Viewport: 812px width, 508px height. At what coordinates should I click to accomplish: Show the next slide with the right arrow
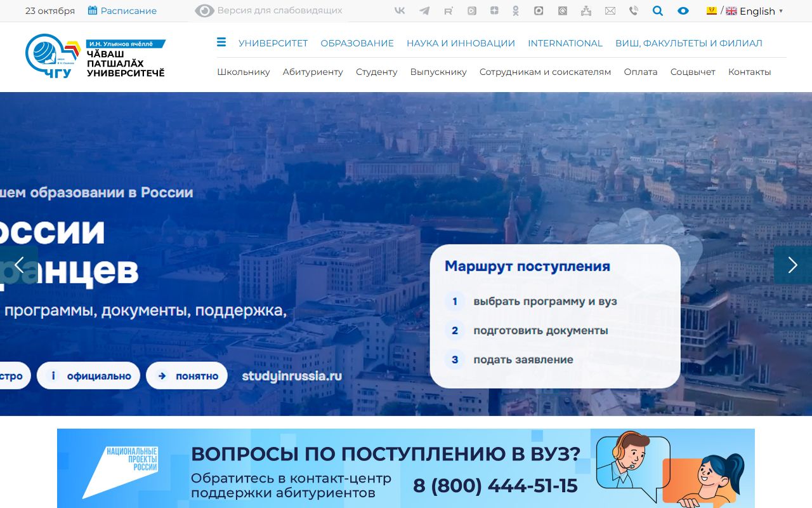[x=793, y=265]
